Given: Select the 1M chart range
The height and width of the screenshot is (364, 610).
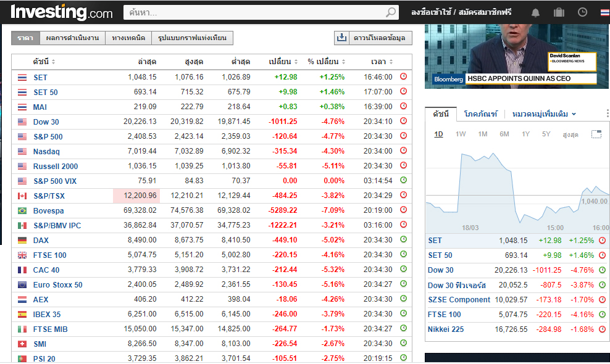Looking at the screenshot, I should tap(482, 134).
